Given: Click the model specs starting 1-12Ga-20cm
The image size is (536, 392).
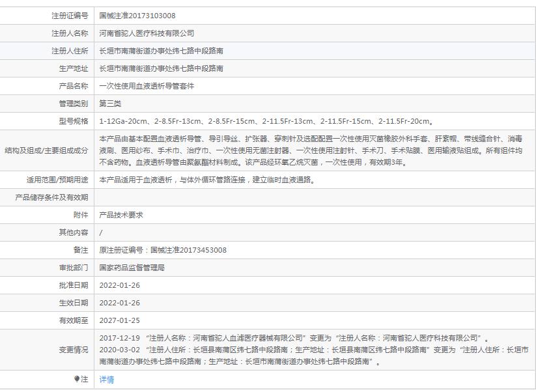Looking at the screenshot, I should 266,121.
